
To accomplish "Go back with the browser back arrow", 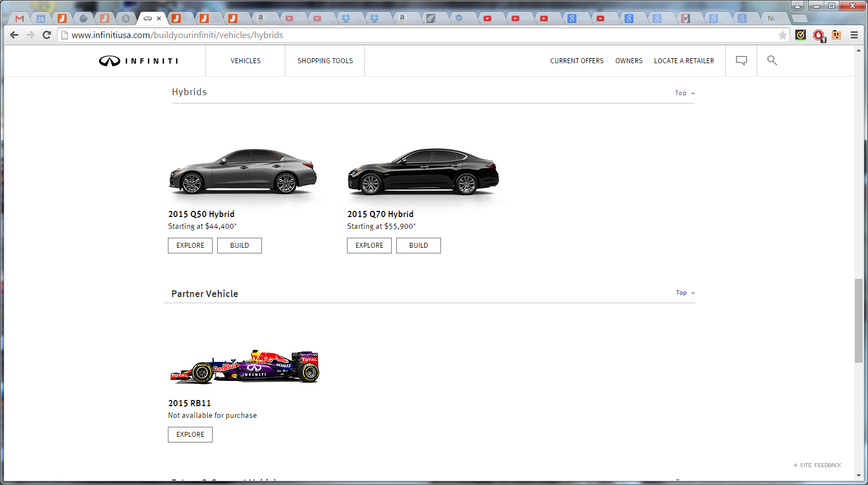I will click(x=15, y=35).
